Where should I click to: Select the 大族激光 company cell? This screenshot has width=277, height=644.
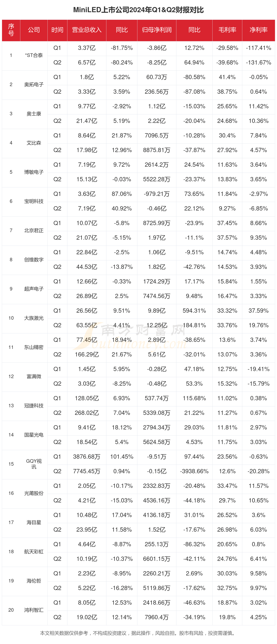(34, 318)
